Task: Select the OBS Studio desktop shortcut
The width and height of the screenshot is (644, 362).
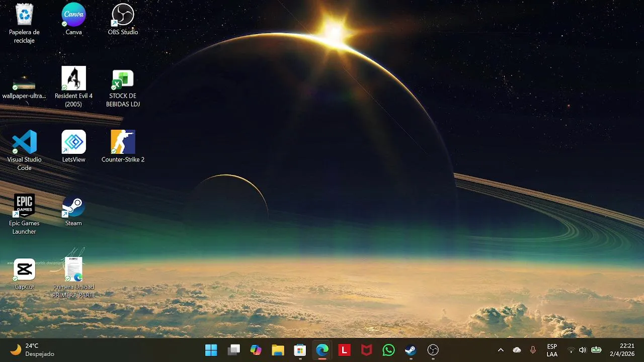Action: click(123, 19)
